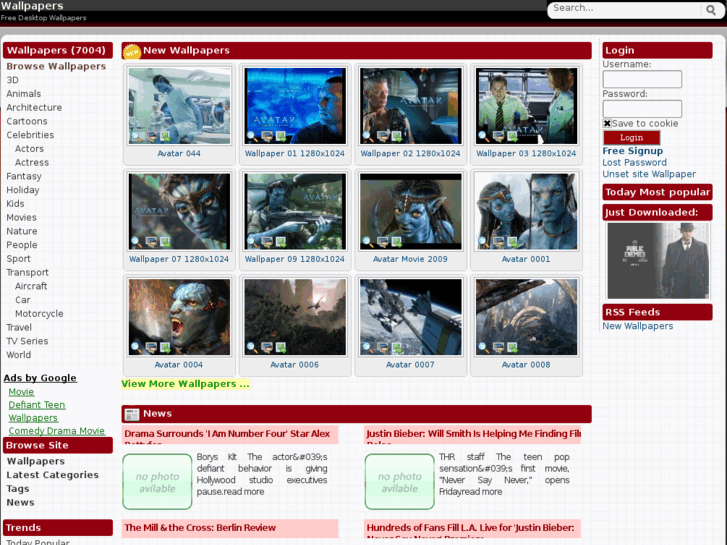Viewport: 727px width, 545px height.
Task: Open the Avatar 0008 title link
Action: coord(526,365)
